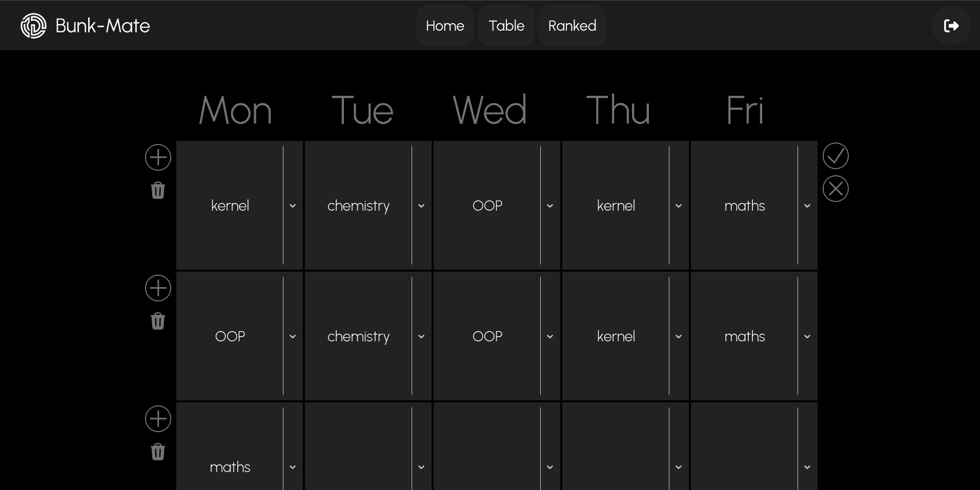This screenshot has height=490, width=980.
Task: Cancel changes with the circled X icon
Action: pos(835,189)
